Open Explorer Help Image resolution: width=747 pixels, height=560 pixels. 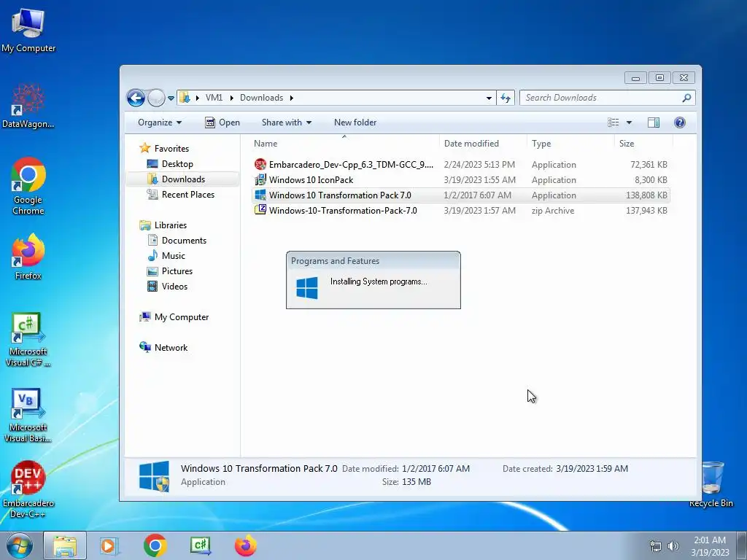click(680, 122)
